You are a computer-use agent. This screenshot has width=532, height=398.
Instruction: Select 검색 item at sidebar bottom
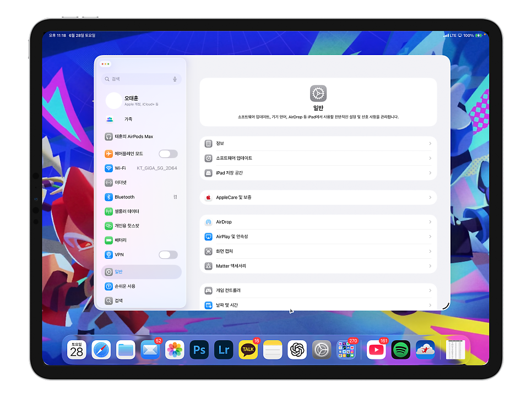[141, 301]
